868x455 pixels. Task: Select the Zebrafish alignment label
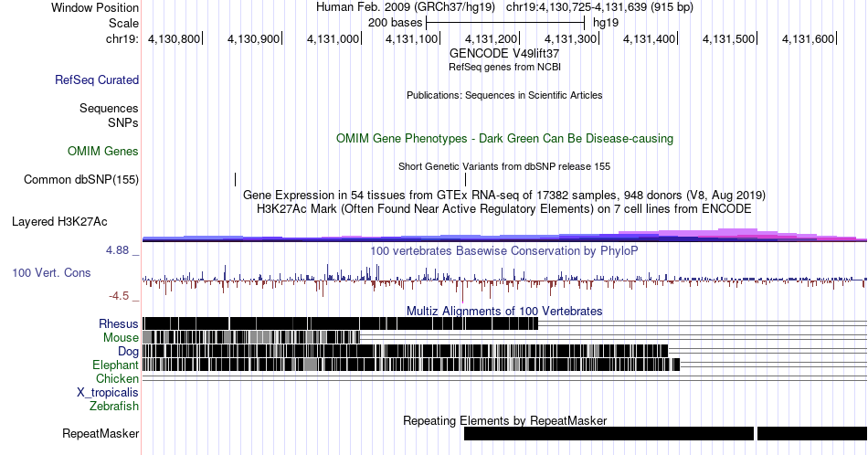tap(114, 406)
